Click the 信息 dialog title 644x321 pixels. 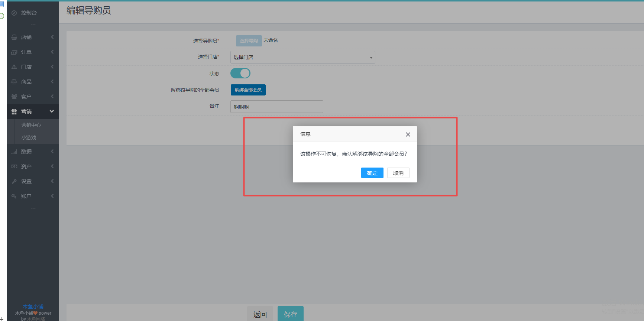click(x=305, y=134)
